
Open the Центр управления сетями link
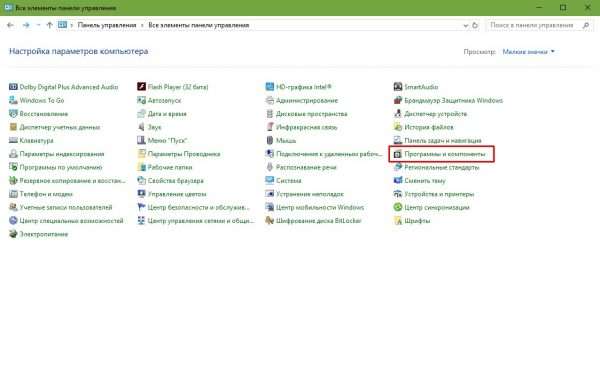pyautogui.click(x=201, y=221)
